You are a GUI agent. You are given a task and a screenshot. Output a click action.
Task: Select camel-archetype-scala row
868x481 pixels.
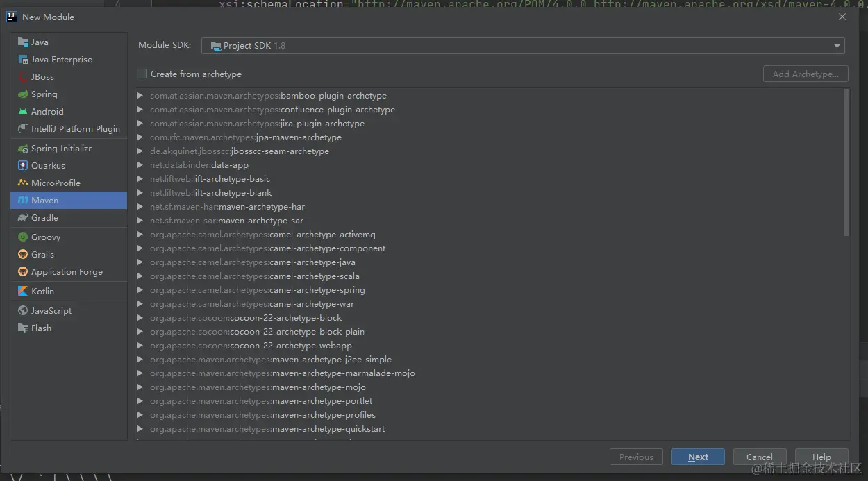(490, 276)
